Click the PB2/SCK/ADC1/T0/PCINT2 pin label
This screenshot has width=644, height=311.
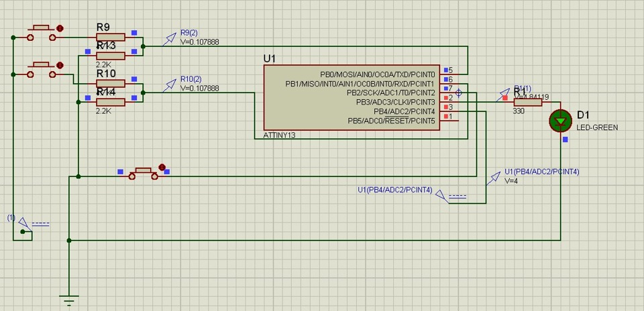(x=390, y=93)
